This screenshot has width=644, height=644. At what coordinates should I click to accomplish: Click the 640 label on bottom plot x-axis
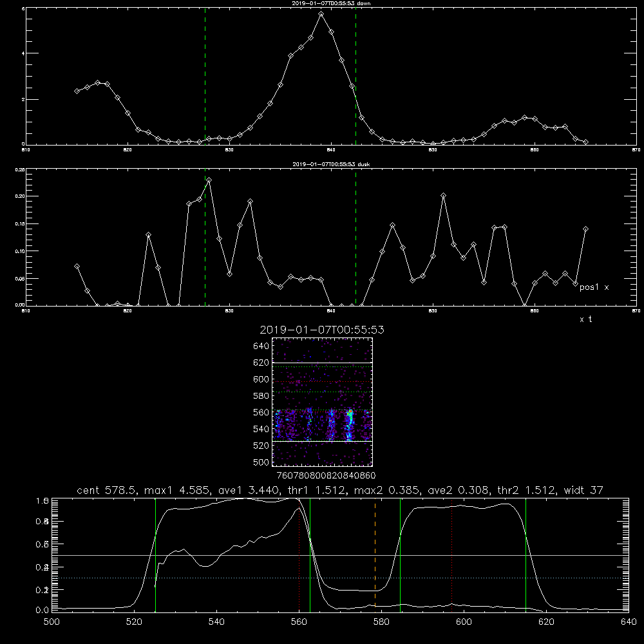(629, 622)
